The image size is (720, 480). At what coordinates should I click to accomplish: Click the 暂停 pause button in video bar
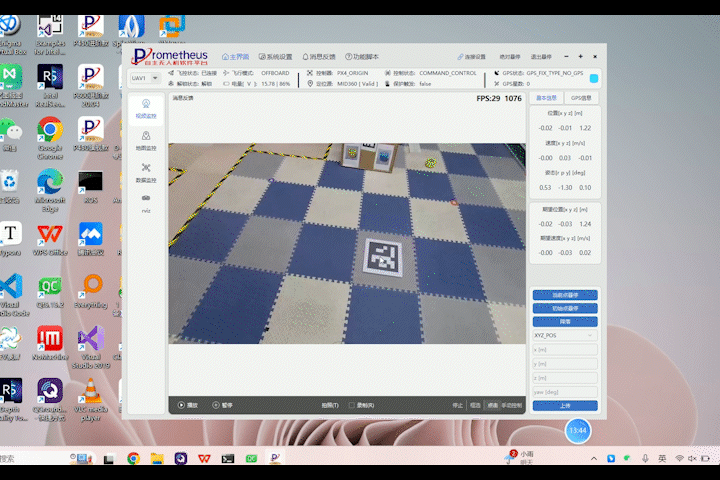pyautogui.click(x=223, y=405)
